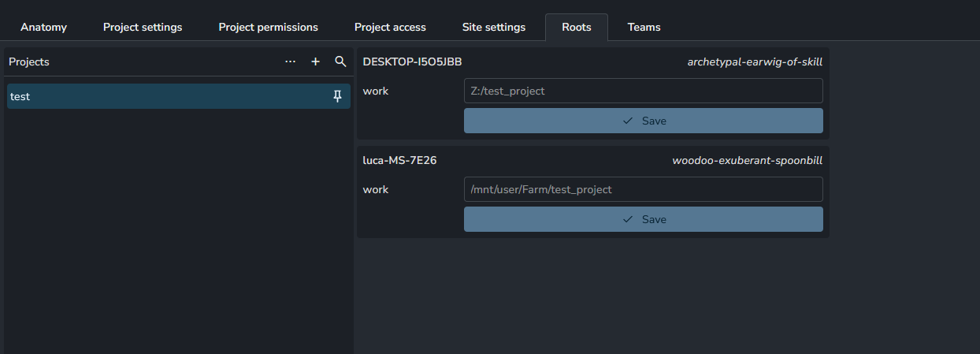The height and width of the screenshot is (354, 980).
Task: Toggle the pin icon on test project
Action: point(338,96)
